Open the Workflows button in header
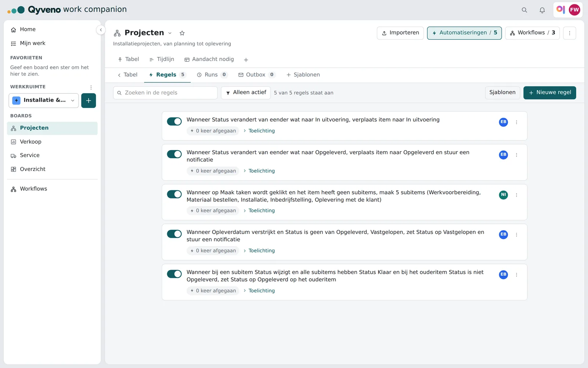Screen dimensions: 588x368 532,33
